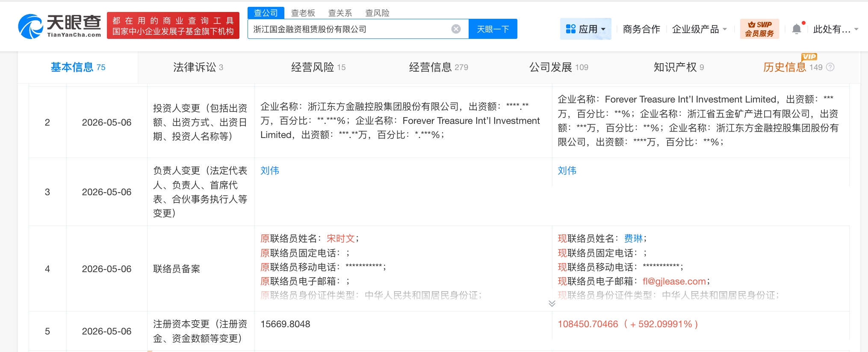Image resolution: width=868 pixels, height=352 pixels.
Task: Click the row number 2 cell
Action: pyautogui.click(x=47, y=122)
